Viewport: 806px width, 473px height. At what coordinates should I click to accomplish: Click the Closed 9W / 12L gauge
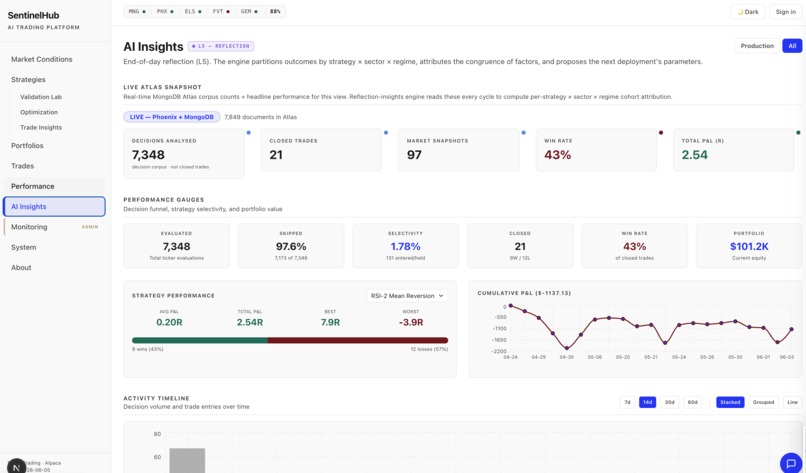pyautogui.click(x=520, y=246)
